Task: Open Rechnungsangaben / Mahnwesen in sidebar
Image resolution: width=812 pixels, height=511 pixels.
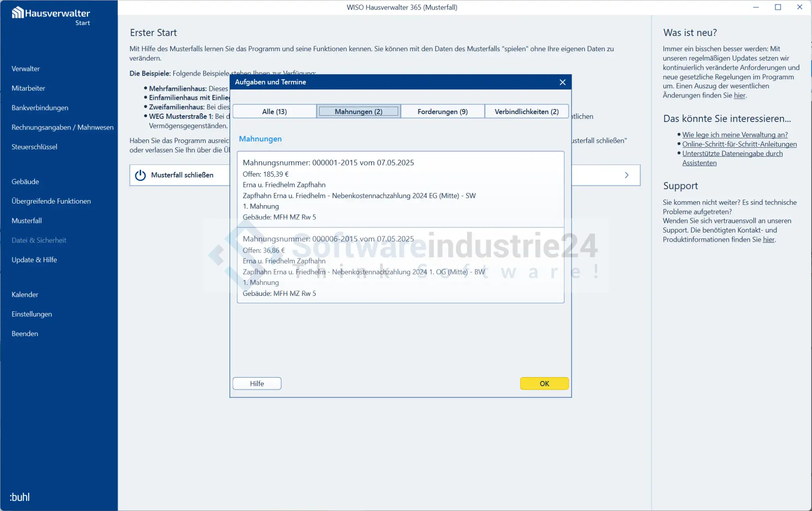Action: tap(63, 127)
